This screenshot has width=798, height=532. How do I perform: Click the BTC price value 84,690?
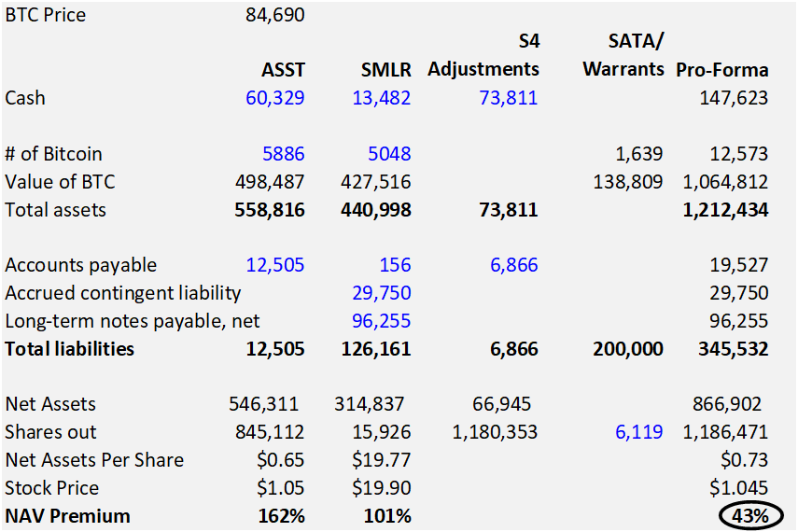tap(274, 15)
